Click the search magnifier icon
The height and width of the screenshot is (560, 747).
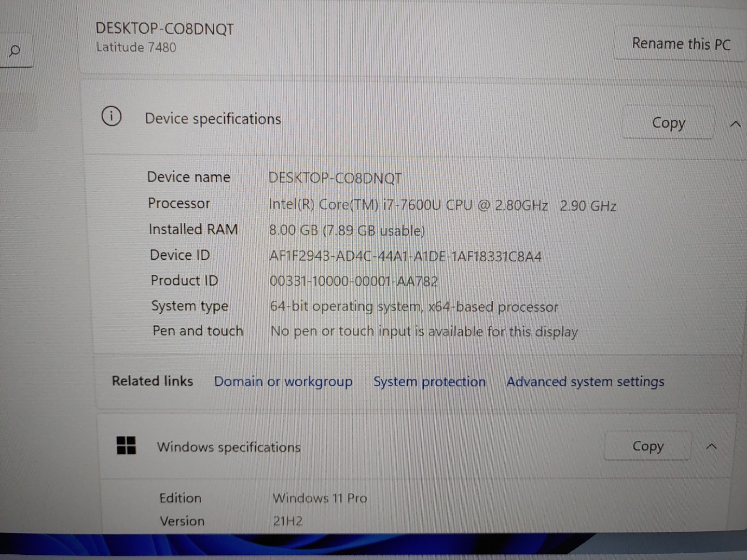pyautogui.click(x=15, y=51)
